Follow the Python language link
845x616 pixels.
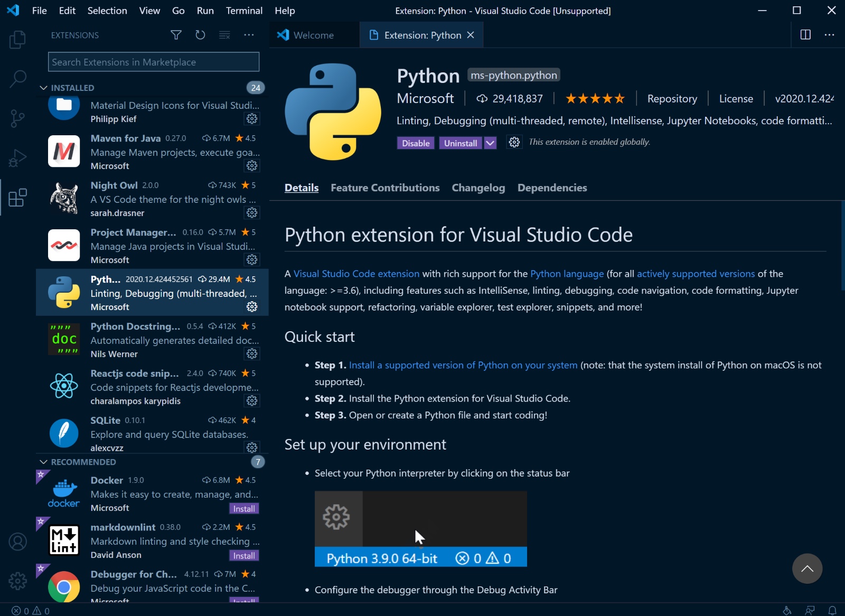(x=567, y=274)
